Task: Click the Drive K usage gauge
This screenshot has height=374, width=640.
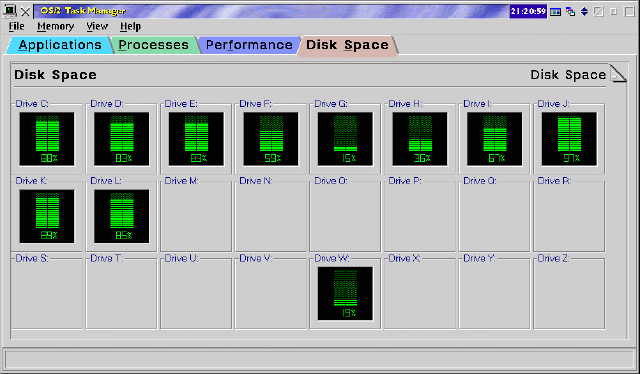Action: click(47, 216)
